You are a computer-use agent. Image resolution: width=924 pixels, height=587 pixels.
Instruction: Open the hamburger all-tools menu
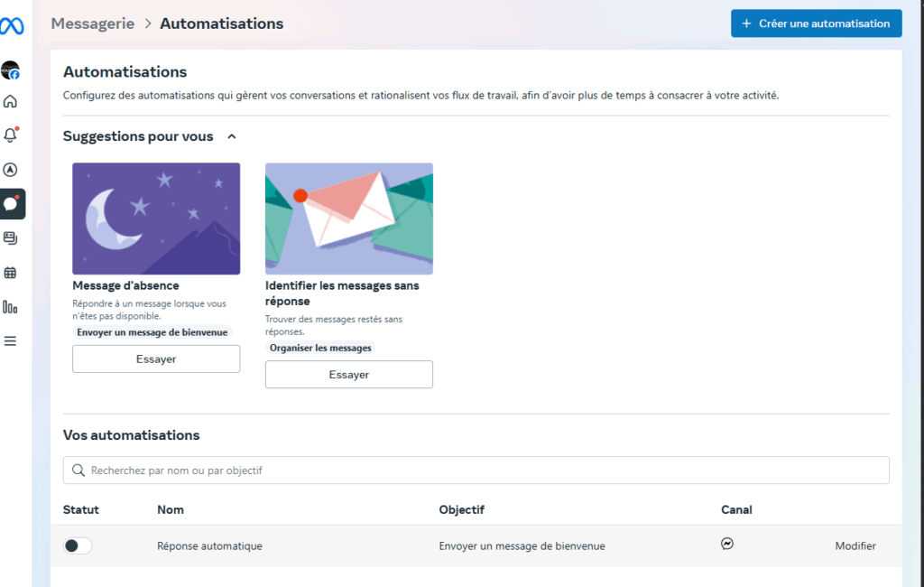click(x=11, y=341)
